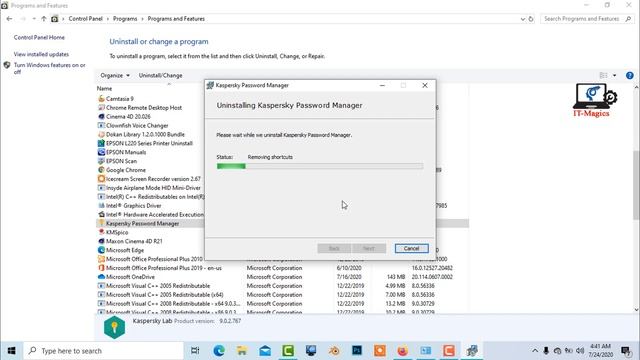Select Chrome Remote Desktop Host entry
Image resolution: width=640 pixels, height=360 pixels.
(x=144, y=108)
